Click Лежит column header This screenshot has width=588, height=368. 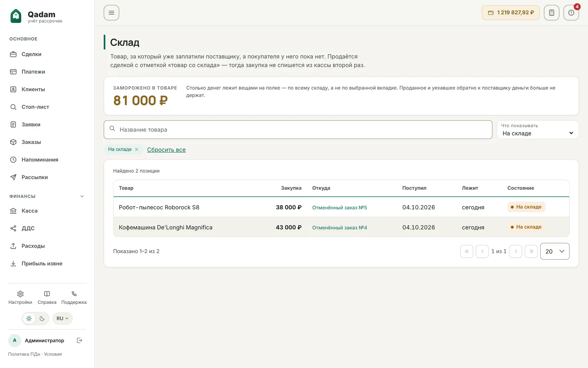pos(470,188)
